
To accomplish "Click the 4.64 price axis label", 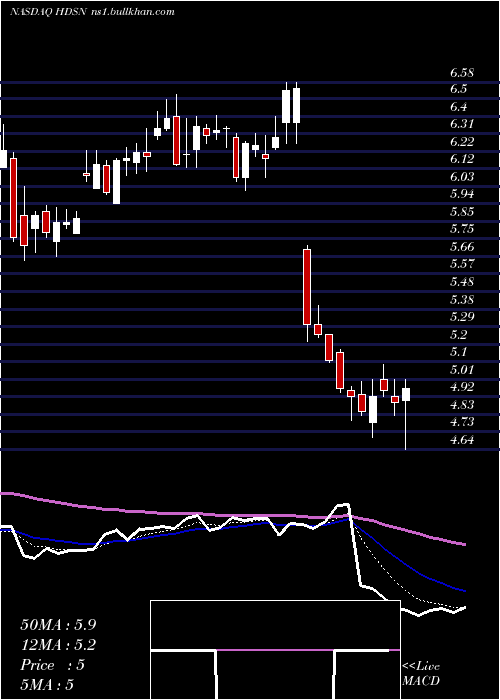I will point(462,439).
